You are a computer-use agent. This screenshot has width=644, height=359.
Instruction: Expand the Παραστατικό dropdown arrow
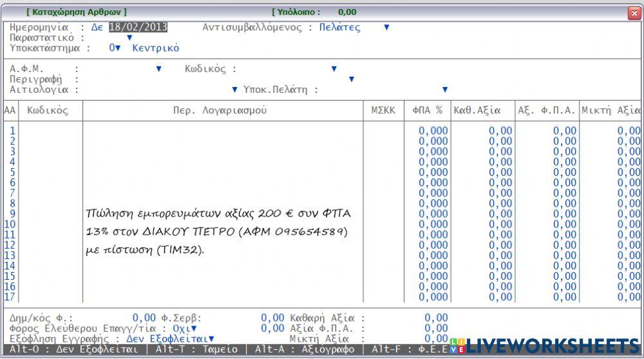coord(129,37)
